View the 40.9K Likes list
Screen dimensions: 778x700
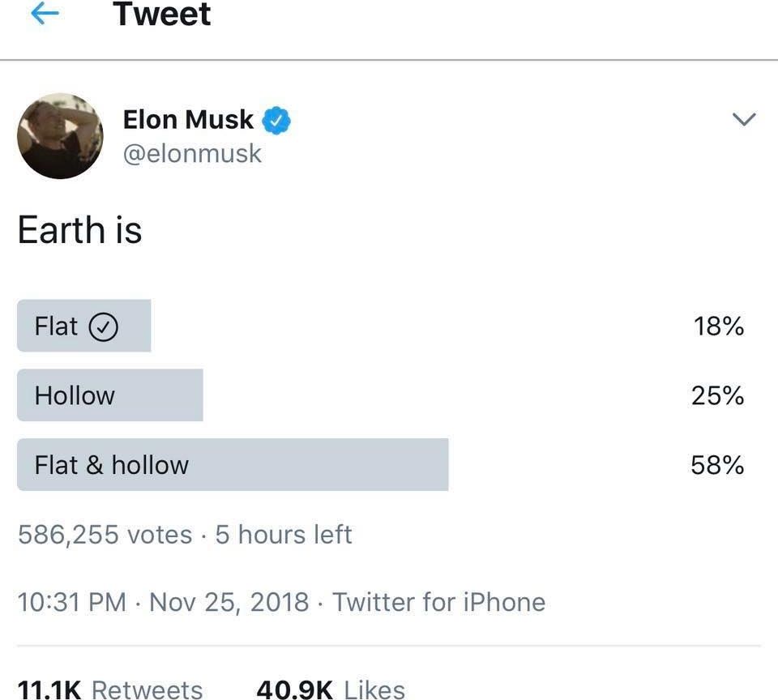tap(330, 689)
